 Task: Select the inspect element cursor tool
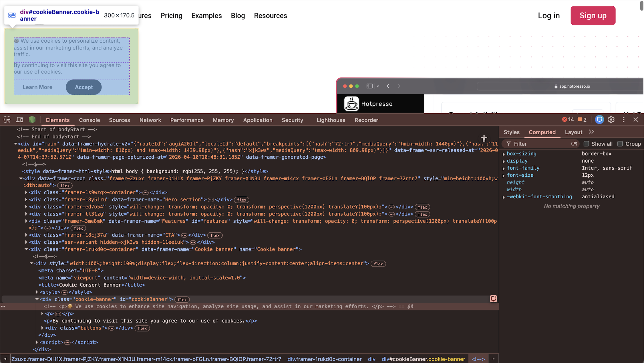click(7, 119)
